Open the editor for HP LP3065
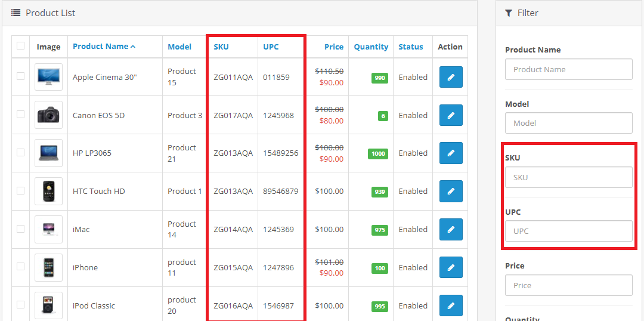The height and width of the screenshot is (321, 644). (x=451, y=153)
